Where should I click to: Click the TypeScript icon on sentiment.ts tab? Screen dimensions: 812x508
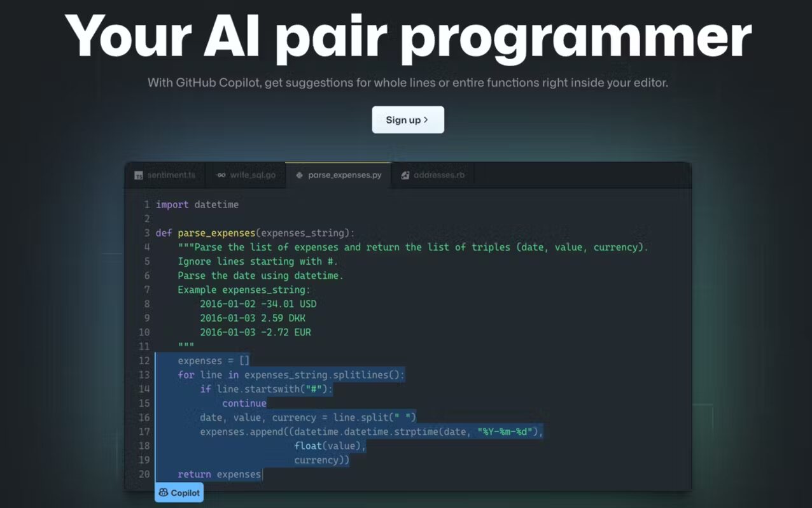[x=139, y=176]
